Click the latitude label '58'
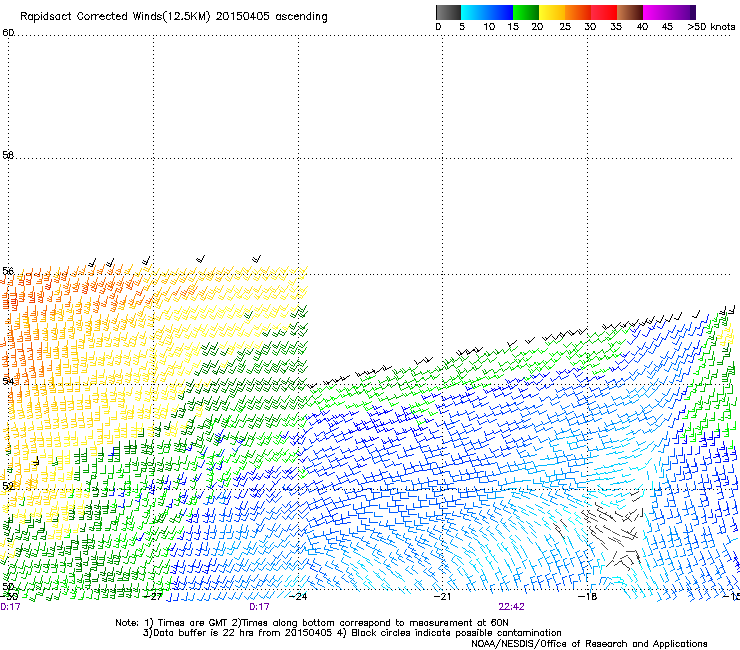 8,155
